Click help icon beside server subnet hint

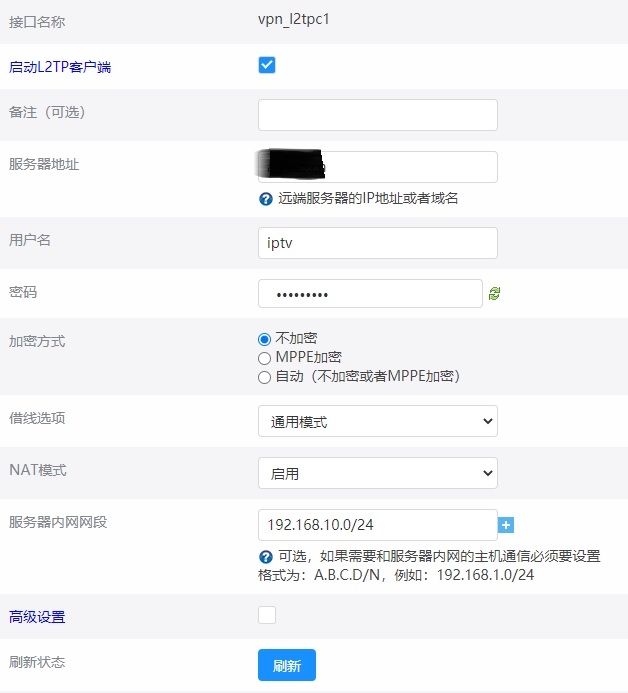point(266,556)
